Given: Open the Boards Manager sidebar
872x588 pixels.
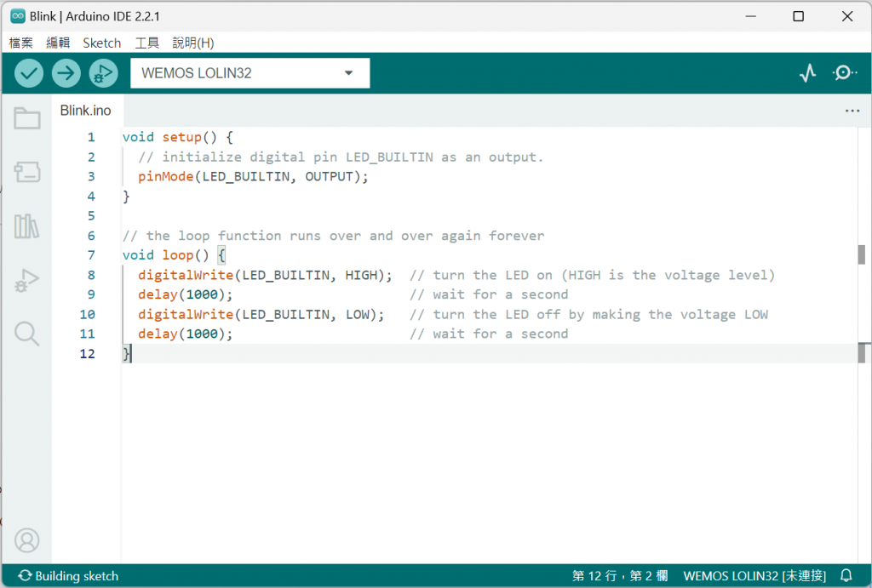Looking at the screenshot, I should click(x=26, y=172).
